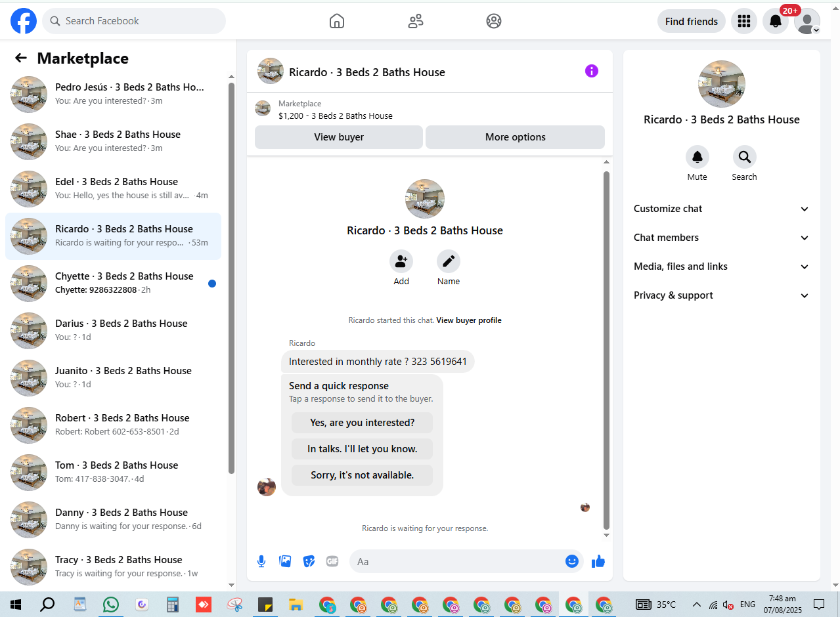Image resolution: width=840 pixels, height=617 pixels.
Task: Open the unread Chyette conversation
Action: coord(113,284)
